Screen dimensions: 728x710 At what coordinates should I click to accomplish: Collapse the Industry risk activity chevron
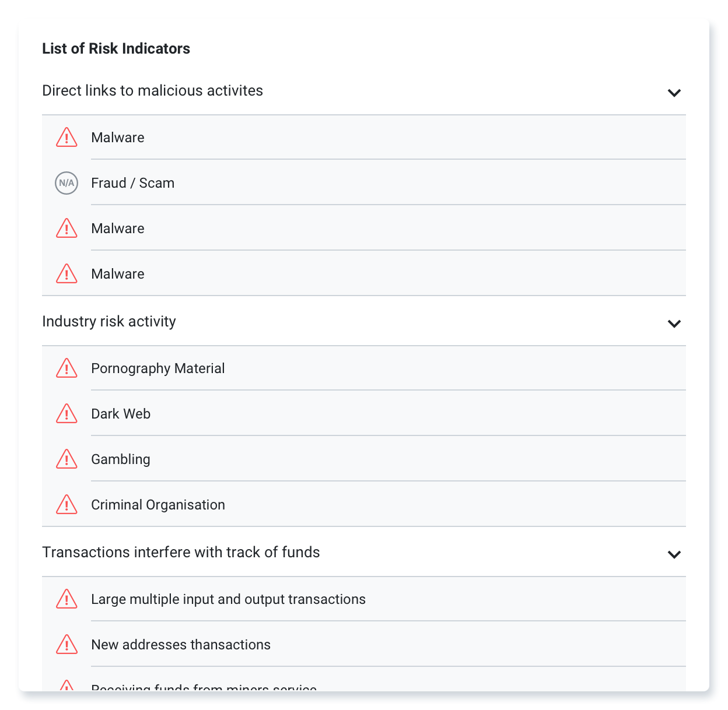[674, 324]
